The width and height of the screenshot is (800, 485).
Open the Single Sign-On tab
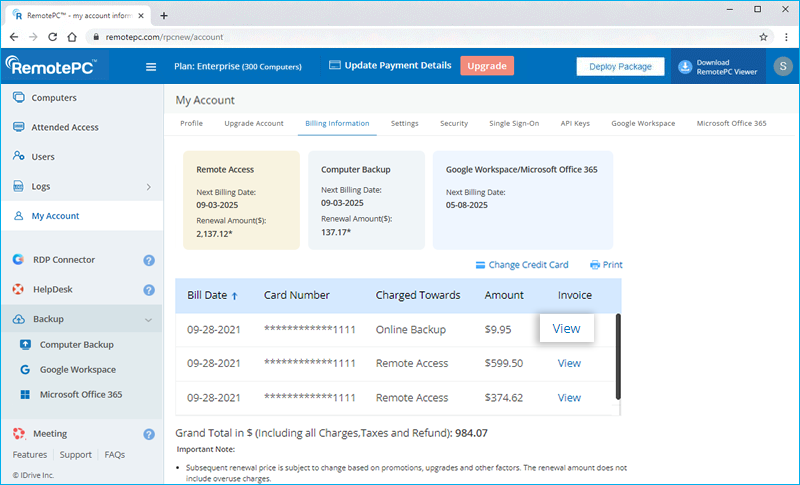(x=514, y=123)
